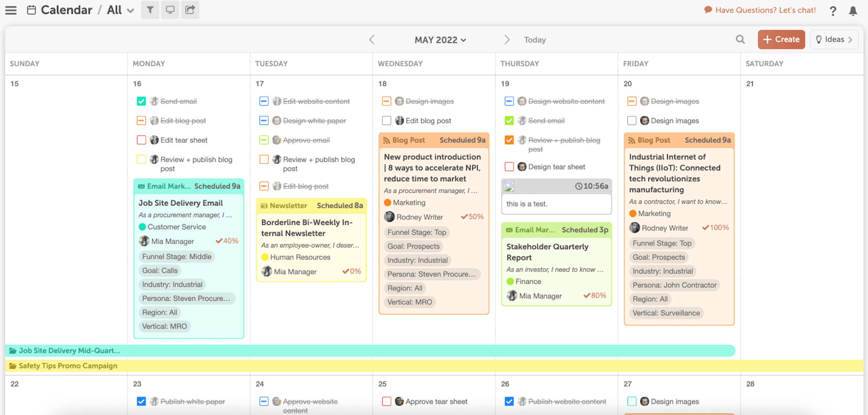Click the Create button
This screenshot has height=415, width=868.
781,40
